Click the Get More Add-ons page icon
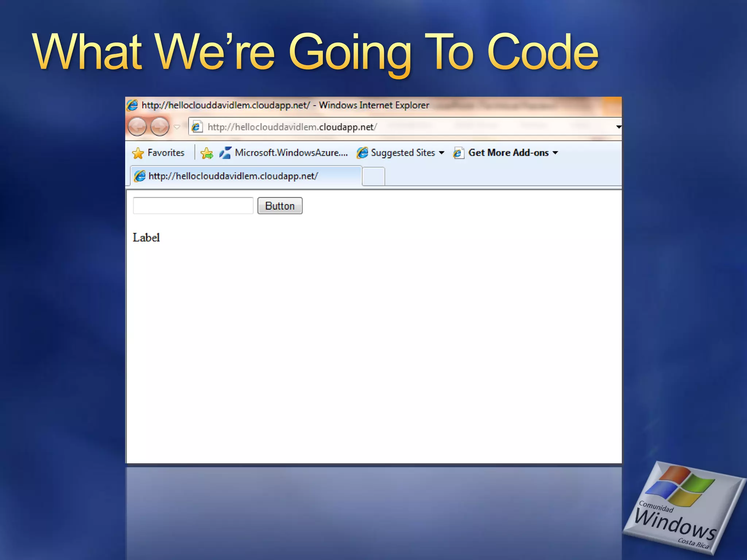The image size is (747, 560). pyautogui.click(x=458, y=153)
